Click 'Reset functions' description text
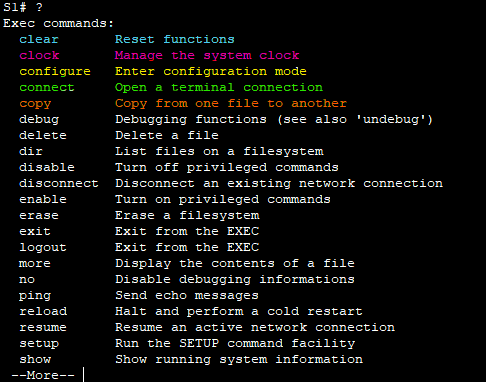Viewport: 486px width, 382px height. 175,39
